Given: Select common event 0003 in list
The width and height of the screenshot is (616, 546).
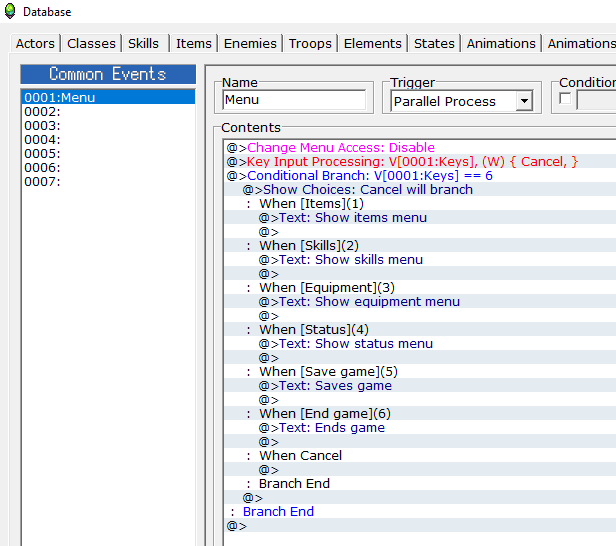Looking at the screenshot, I should (108, 126).
